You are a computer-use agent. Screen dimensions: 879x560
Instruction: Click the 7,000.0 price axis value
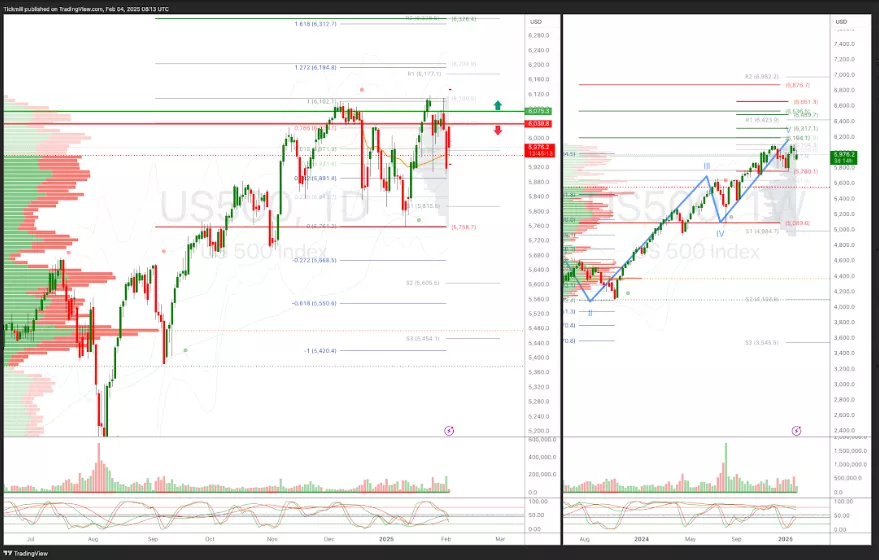(x=844, y=75)
